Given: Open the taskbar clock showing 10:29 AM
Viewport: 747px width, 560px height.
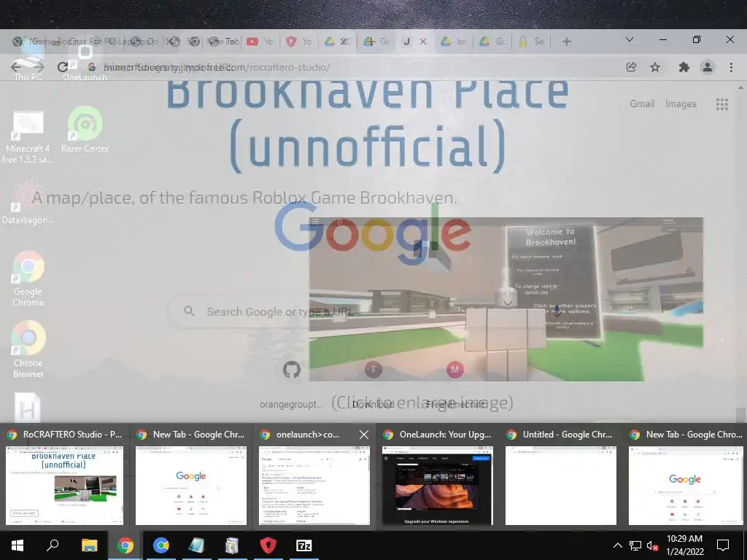Looking at the screenshot, I should pos(684,545).
